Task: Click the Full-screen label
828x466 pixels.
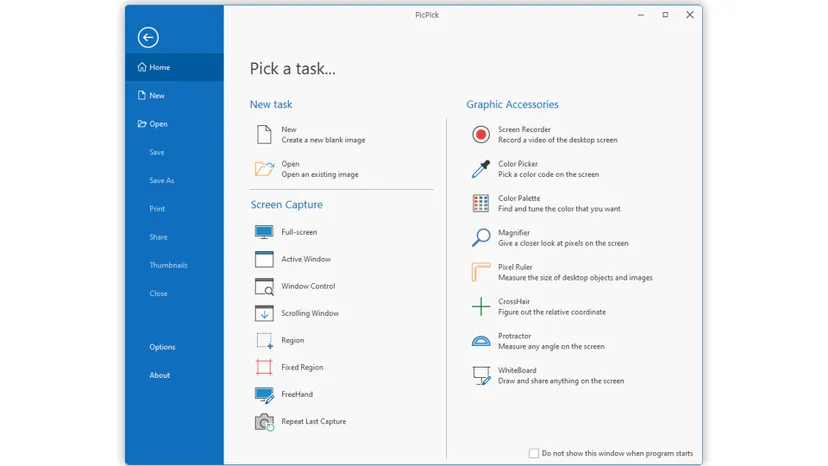Action: [x=299, y=232]
